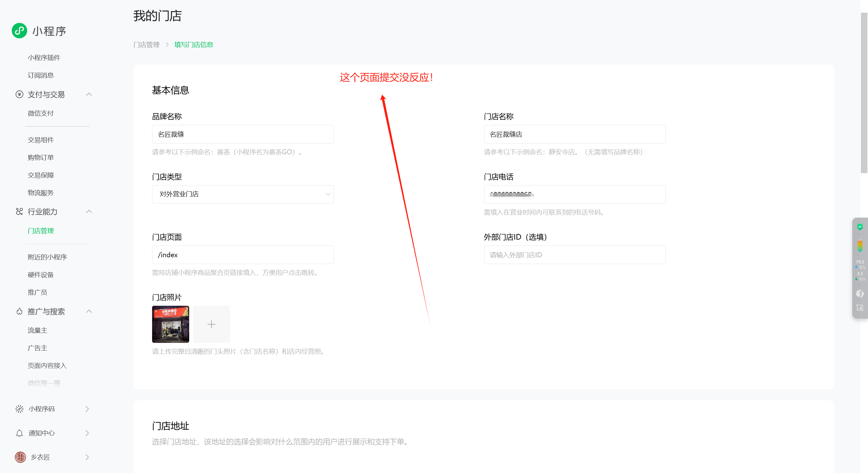Image resolution: width=868 pixels, height=473 pixels.
Task: Collapse the 推广与搜索 menu section
Action: [x=89, y=311]
